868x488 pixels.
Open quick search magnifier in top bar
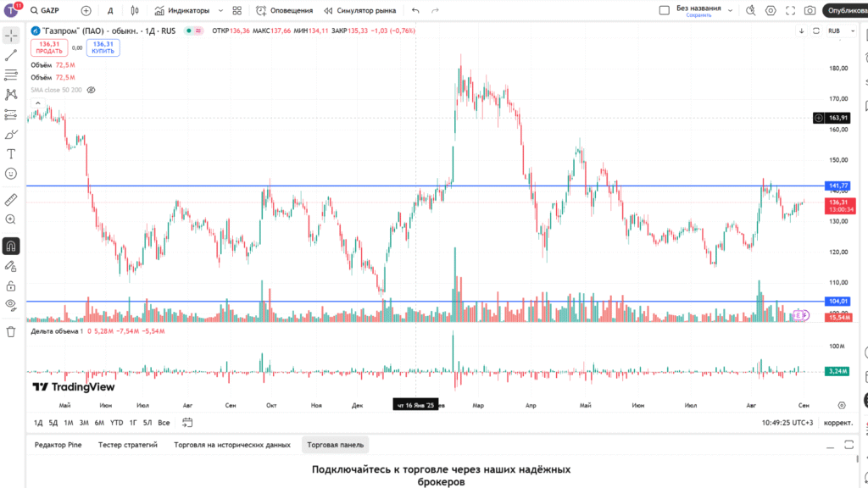pyautogui.click(x=751, y=10)
